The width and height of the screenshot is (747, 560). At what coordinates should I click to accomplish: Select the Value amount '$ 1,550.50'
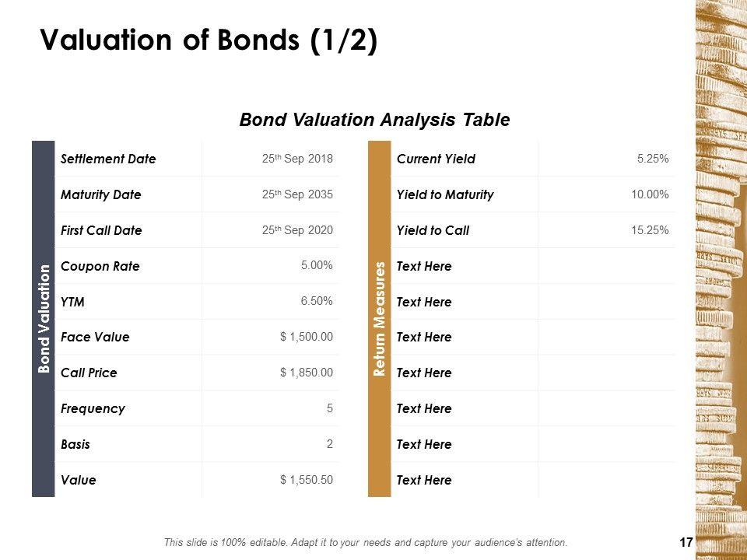click(x=307, y=479)
